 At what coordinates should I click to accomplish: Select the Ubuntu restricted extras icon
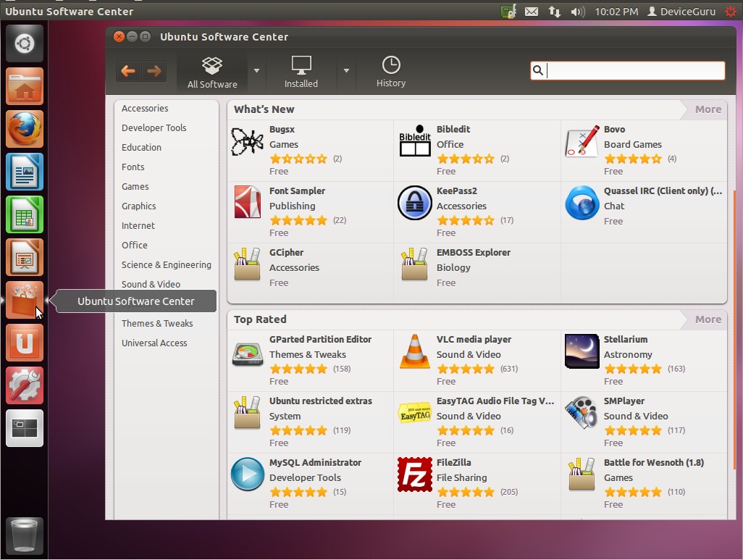(247, 412)
